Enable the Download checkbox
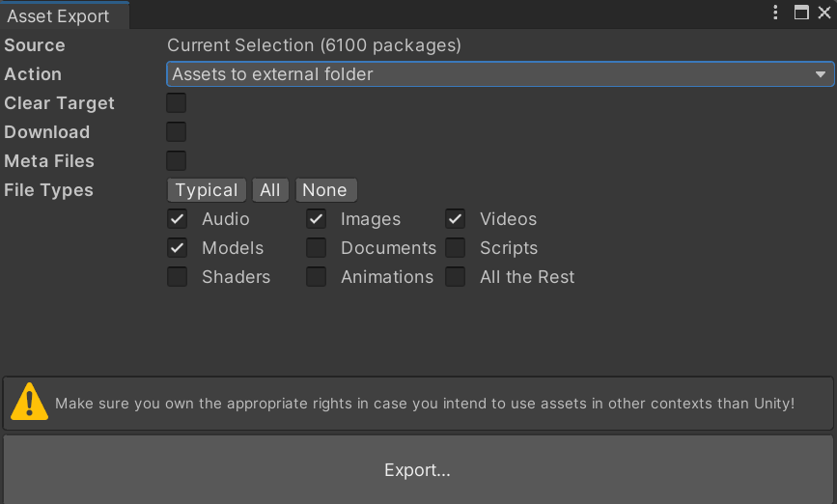The height and width of the screenshot is (504, 837). click(x=176, y=132)
